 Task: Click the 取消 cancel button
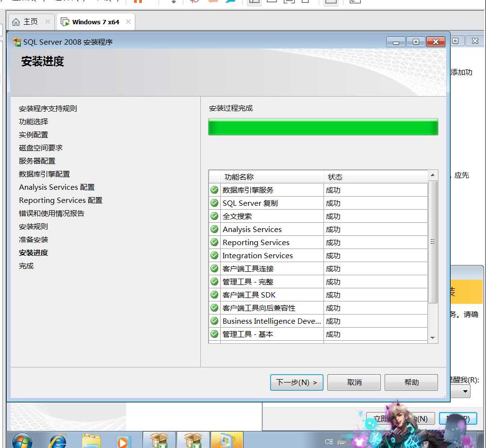[354, 382]
